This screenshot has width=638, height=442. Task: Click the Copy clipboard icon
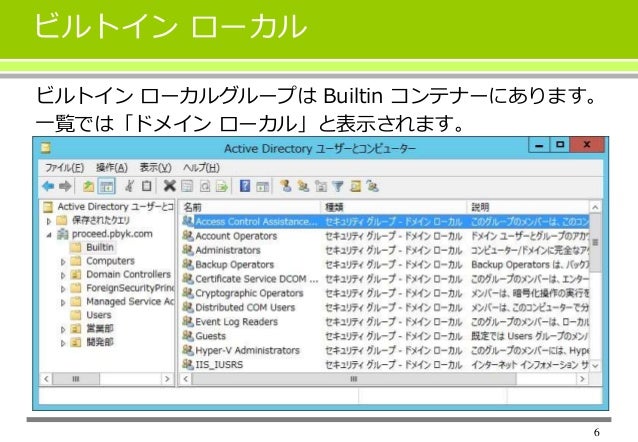coord(146,186)
